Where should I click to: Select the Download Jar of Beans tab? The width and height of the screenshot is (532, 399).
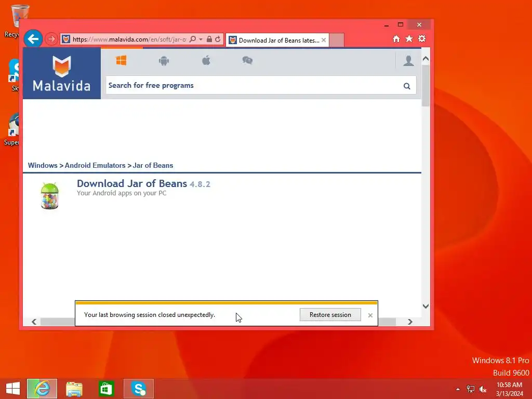[x=277, y=41]
